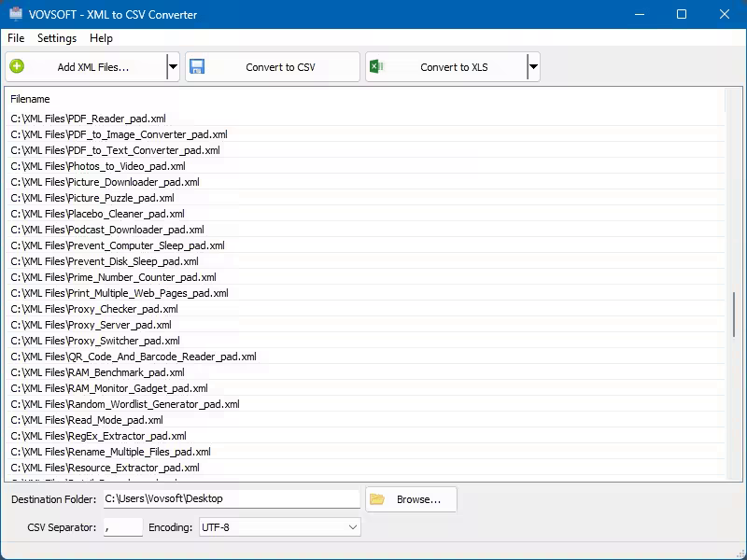Open the Encoding dropdown showing UTF-8

pyautogui.click(x=276, y=527)
